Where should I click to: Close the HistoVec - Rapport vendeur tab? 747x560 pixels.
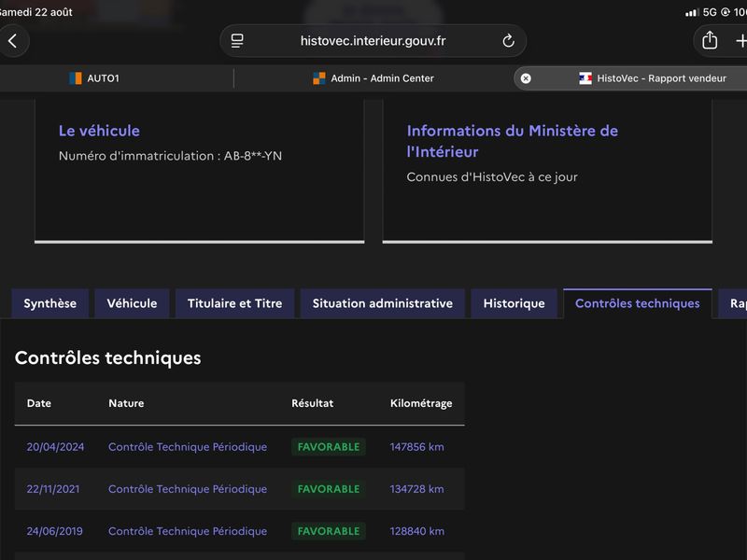point(526,78)
